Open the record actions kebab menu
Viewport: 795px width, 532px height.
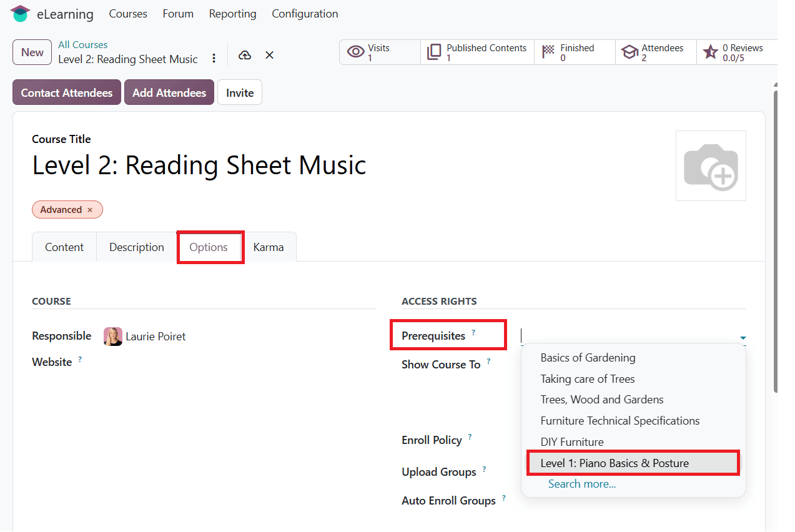coord(214,58)
